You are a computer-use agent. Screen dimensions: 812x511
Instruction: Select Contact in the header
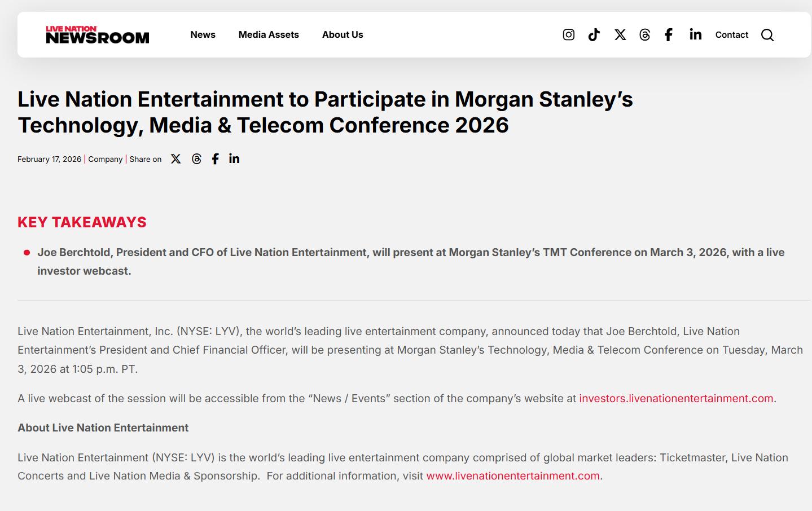coord(732,35)
